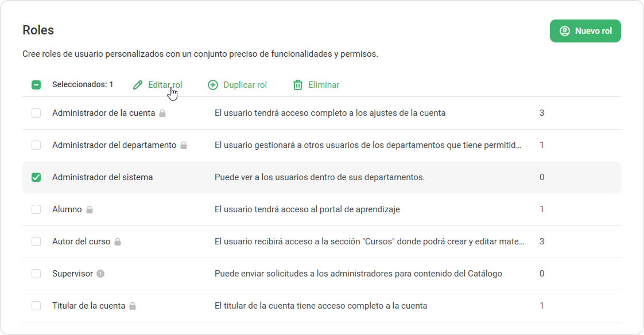Click the Eliminar text to delete role
Viewport: 644px width, 335px height.
[324, 85]
